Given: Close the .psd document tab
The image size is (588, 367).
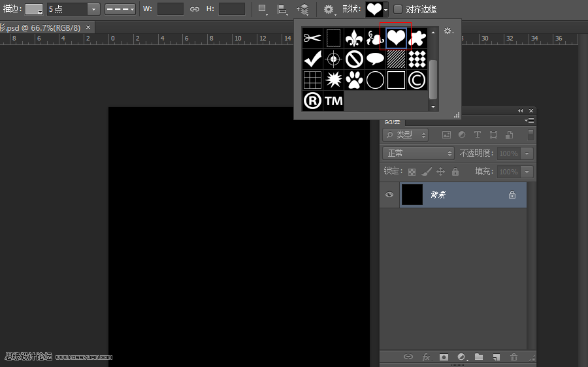Looking at the screenshot, I should pyautogui.click(x=88, y=27).
